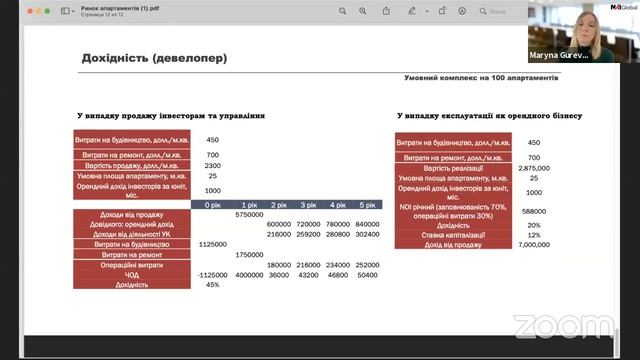Click the value 1125000 in construction costs row

(x=213, y=244)
